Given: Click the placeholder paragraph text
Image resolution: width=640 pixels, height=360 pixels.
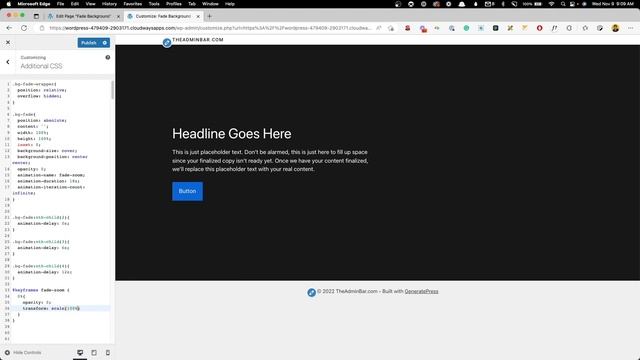Looking at the screenshot, I should click(x=270, y=161).
